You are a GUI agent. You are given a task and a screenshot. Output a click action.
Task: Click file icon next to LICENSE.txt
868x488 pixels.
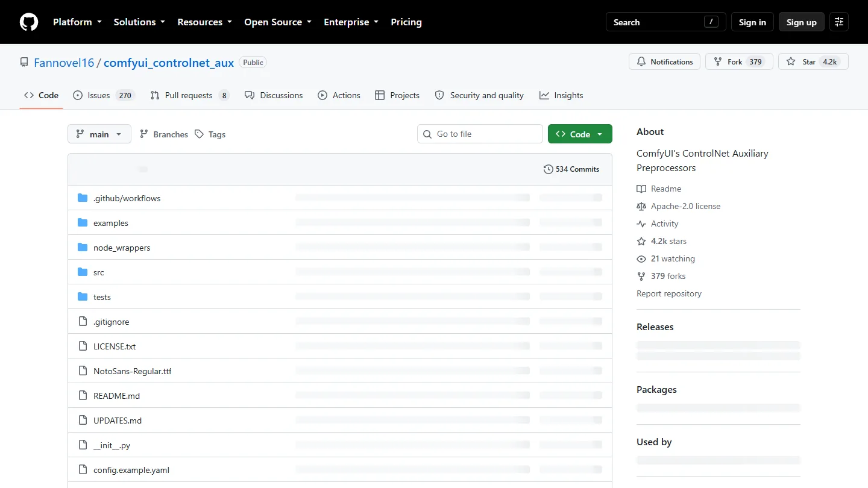tap(83, 346)
